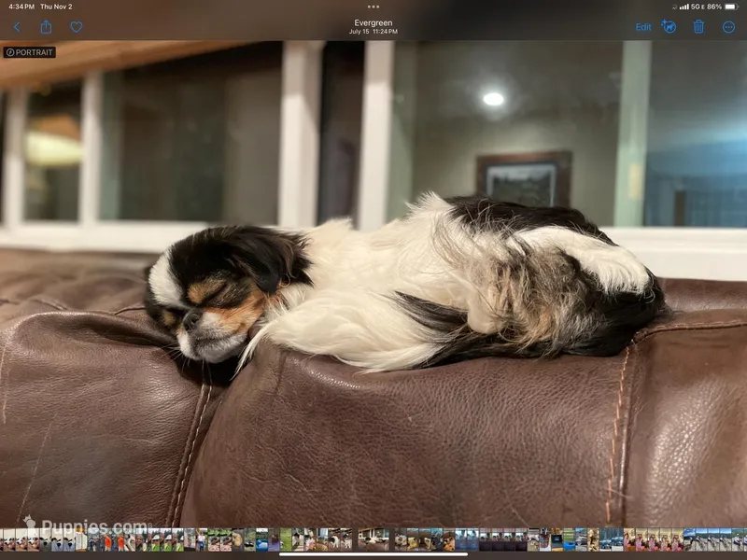Viewport: 747px width, 560px height.
Task: Select the first thumbnail in the filmstrip
Action: click(x=7, y=539)
